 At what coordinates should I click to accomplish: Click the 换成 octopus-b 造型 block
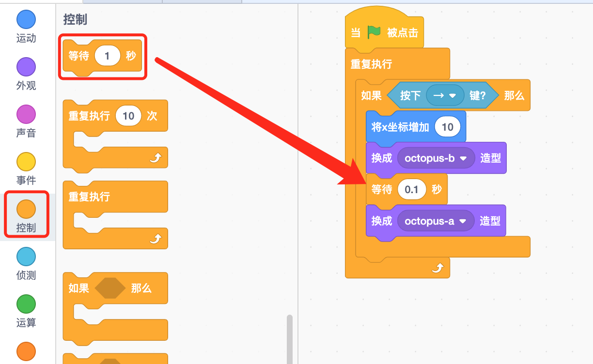click(436, 158)
